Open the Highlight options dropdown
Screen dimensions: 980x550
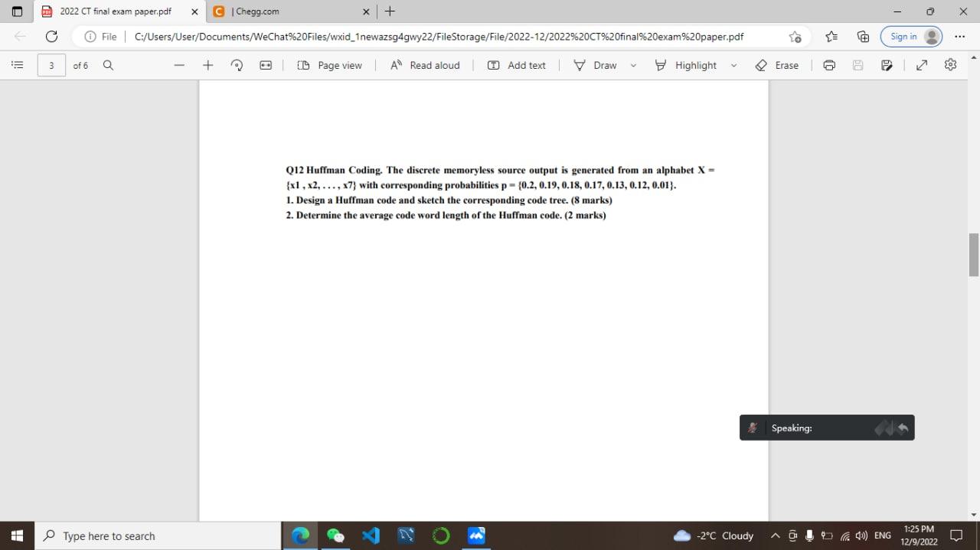733,65
